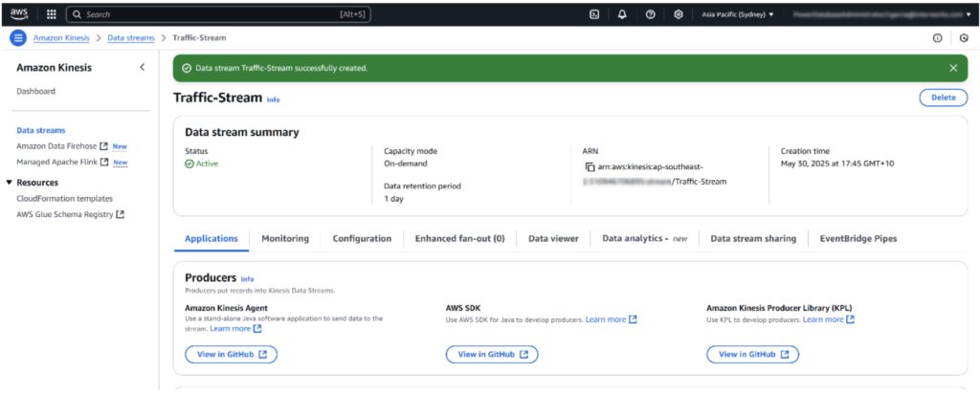Click success check icon in banner
Image resolution: width=980 pixels, height=394 pixels.
click(x=187, y=68)
